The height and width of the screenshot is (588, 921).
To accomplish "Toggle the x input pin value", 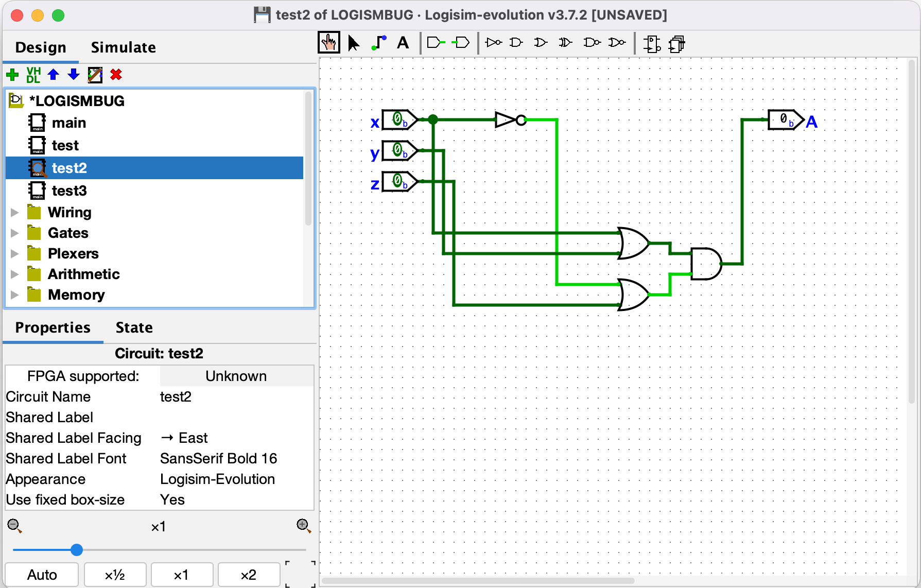I will [396, 121].
